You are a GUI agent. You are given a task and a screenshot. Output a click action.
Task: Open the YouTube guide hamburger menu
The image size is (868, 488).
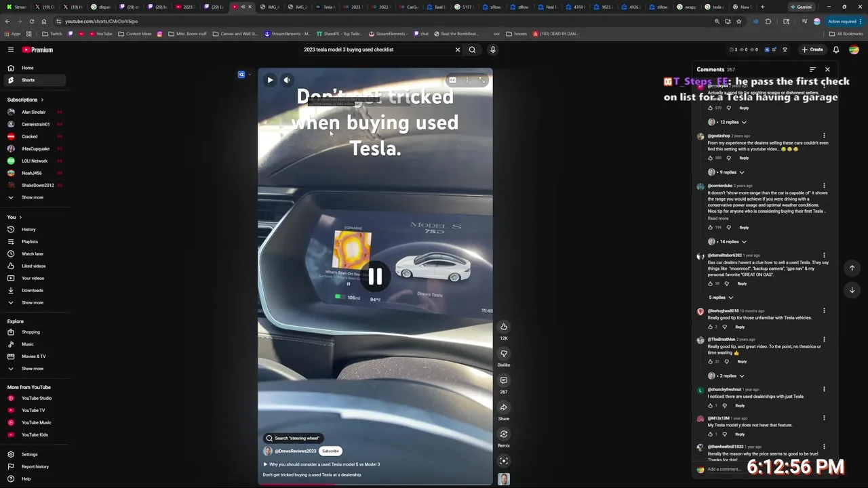(x=11, y=49)
